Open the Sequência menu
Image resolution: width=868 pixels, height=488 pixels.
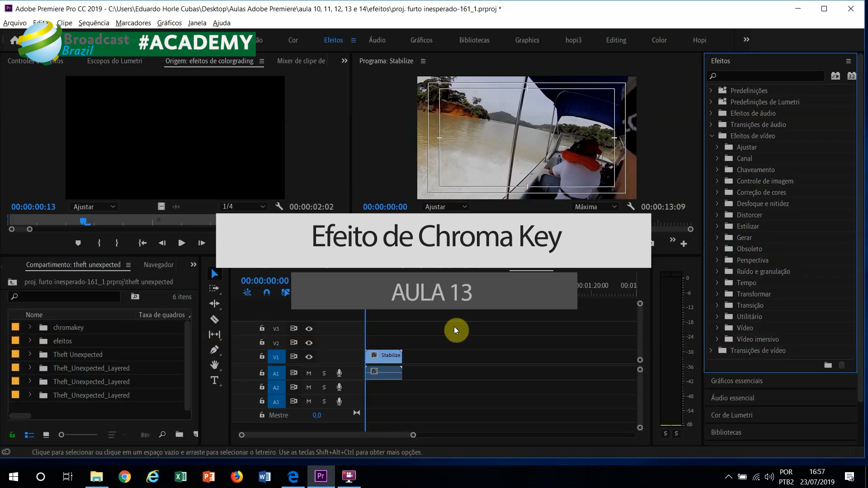[94, 23]
